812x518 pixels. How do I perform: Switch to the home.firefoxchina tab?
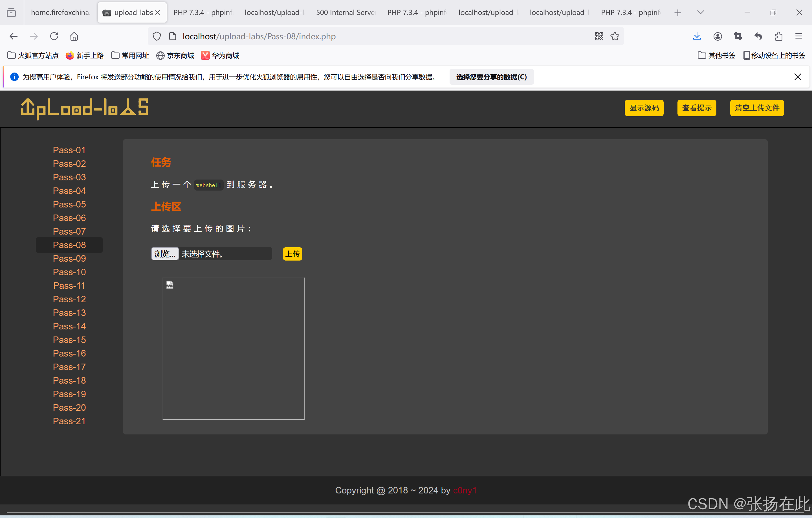[60, 12]
